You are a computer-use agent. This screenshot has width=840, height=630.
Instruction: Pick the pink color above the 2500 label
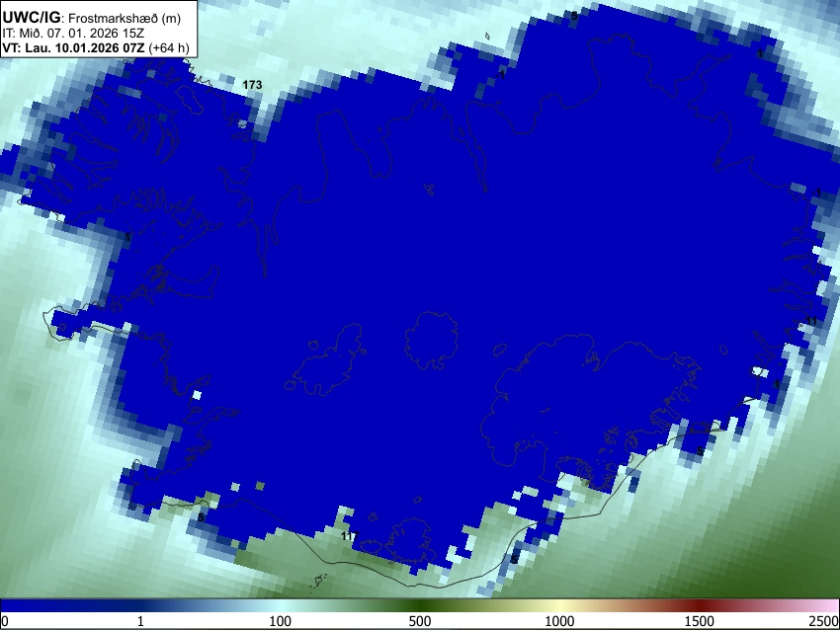click(830, 606)
